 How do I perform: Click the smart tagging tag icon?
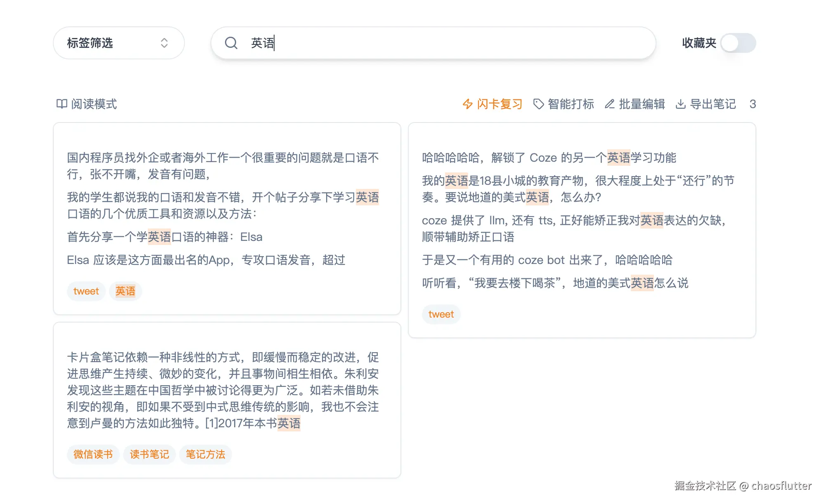538,104
